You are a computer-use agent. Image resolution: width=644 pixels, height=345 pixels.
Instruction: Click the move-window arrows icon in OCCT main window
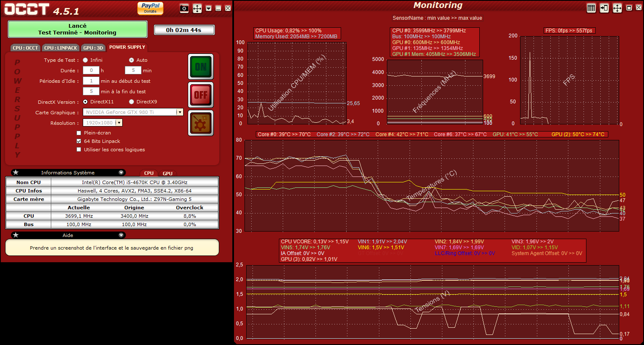(197, 8)
